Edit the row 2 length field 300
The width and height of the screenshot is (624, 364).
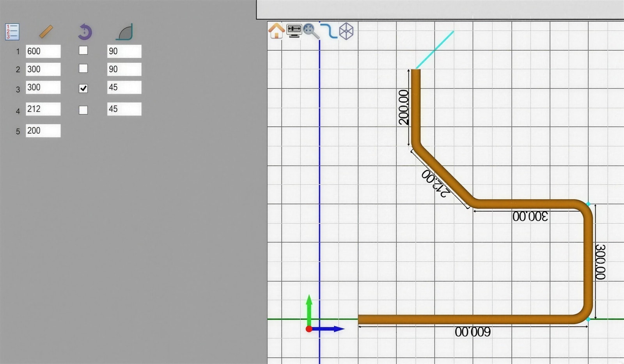43,69
